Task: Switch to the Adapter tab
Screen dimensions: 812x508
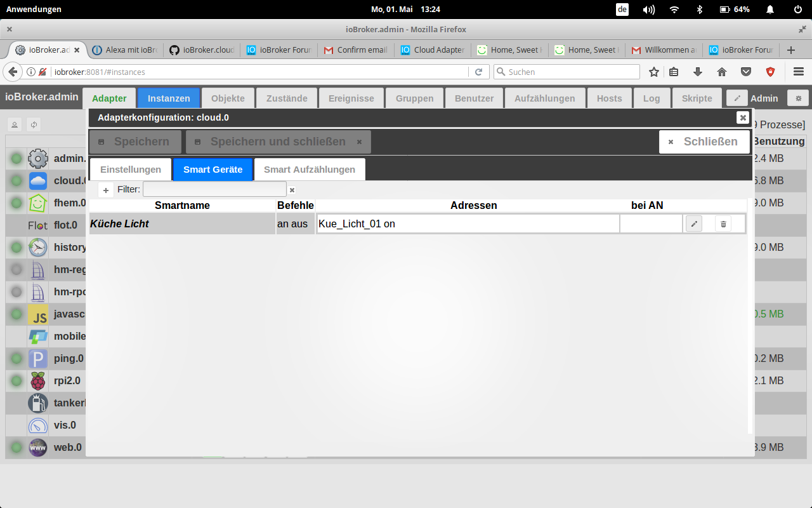Action: tap(109, 98)
